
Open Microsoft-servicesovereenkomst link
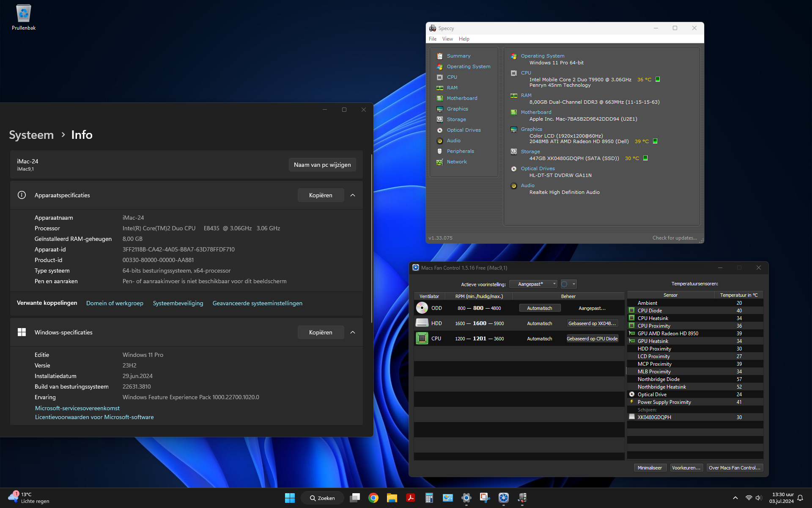click(x=77, y=408)
